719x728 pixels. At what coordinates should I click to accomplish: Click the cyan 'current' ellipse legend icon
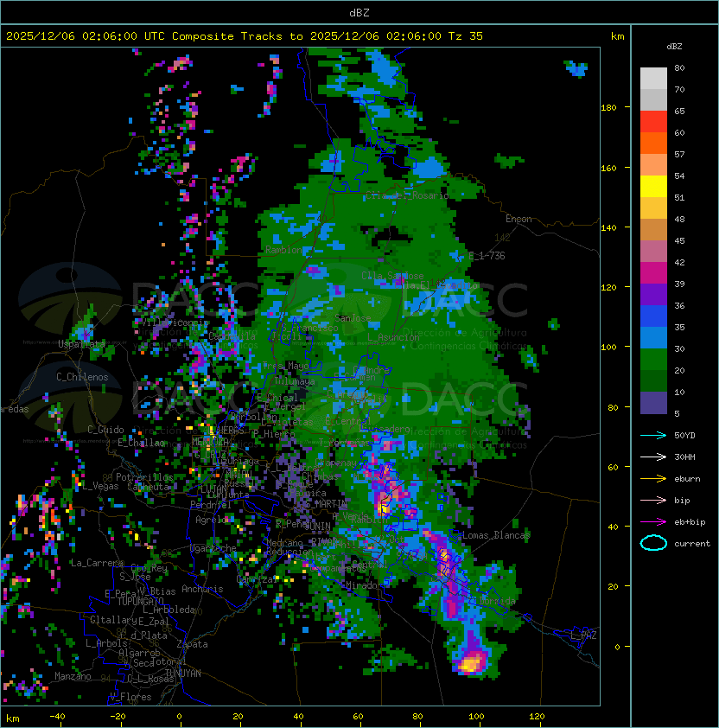pyautogui.click(x=653, y=543)
